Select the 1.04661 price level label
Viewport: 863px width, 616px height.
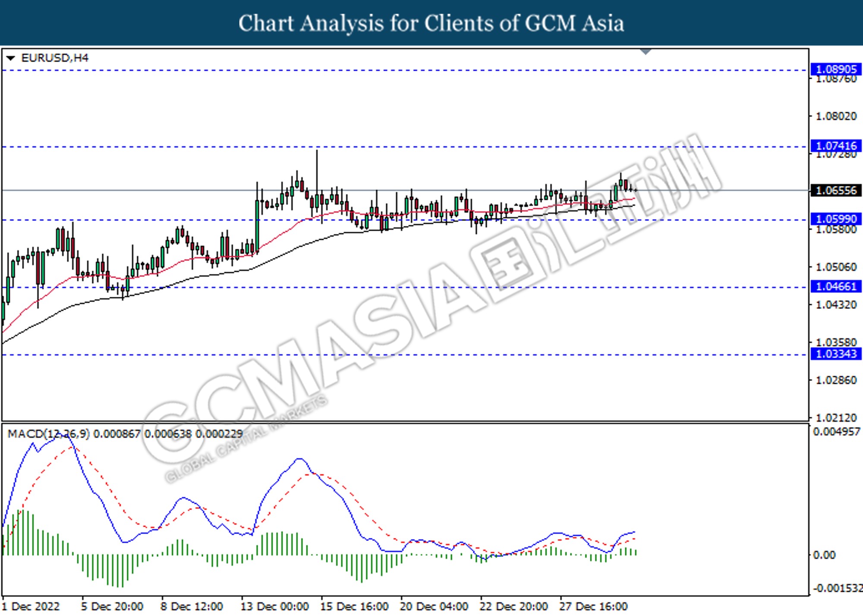tap(836, 286)
